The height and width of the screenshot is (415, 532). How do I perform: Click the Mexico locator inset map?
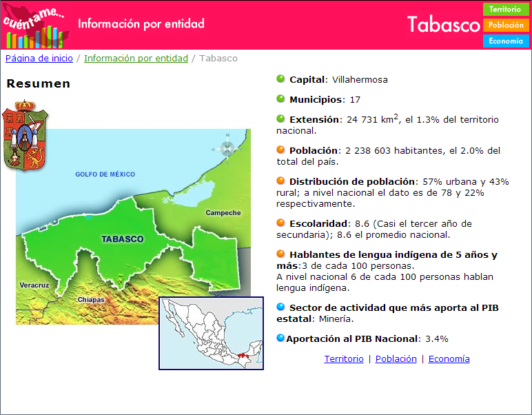point(211,333)
